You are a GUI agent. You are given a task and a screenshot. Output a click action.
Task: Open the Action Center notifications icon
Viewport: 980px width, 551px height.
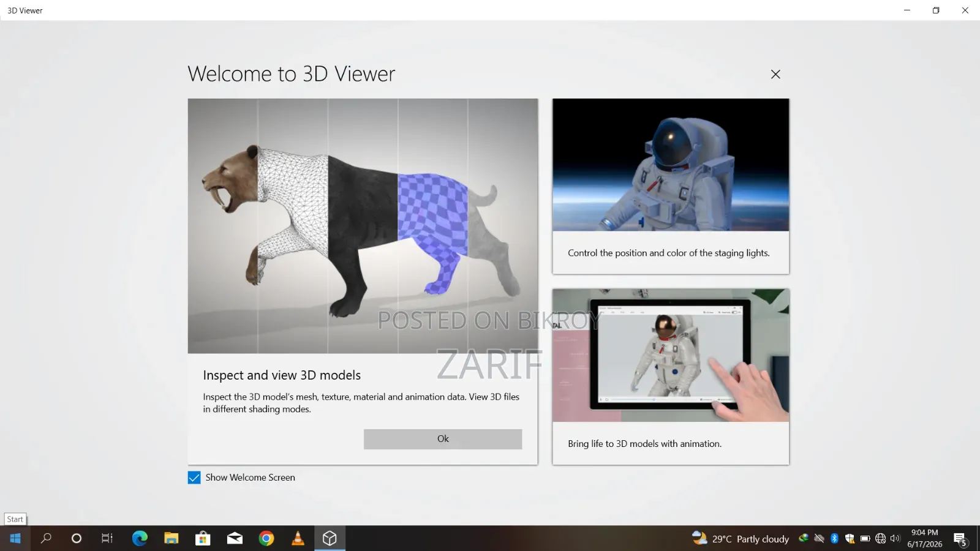[960, 539]
